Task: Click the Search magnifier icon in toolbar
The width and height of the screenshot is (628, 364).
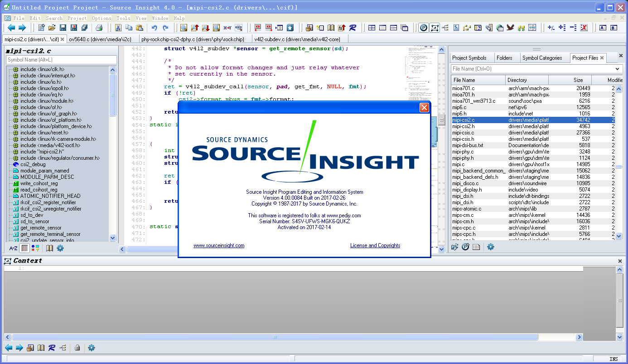Action: pos(184,28)
